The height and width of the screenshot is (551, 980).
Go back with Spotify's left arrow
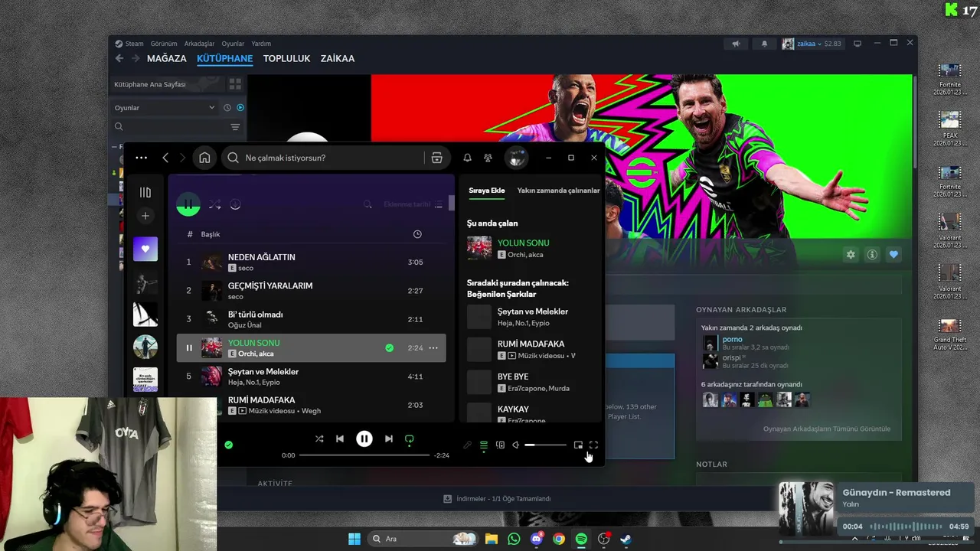tap(165, 158)
